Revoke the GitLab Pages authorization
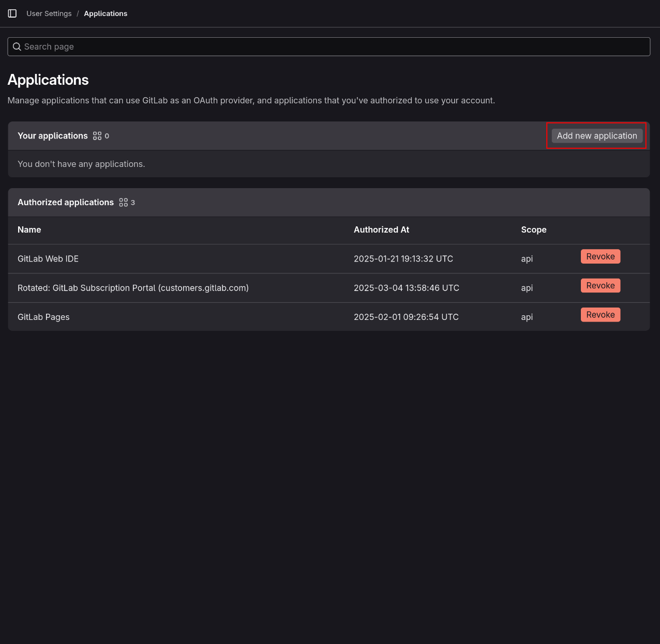The width and height of the screenshot is (660, 644). [600, 314]
